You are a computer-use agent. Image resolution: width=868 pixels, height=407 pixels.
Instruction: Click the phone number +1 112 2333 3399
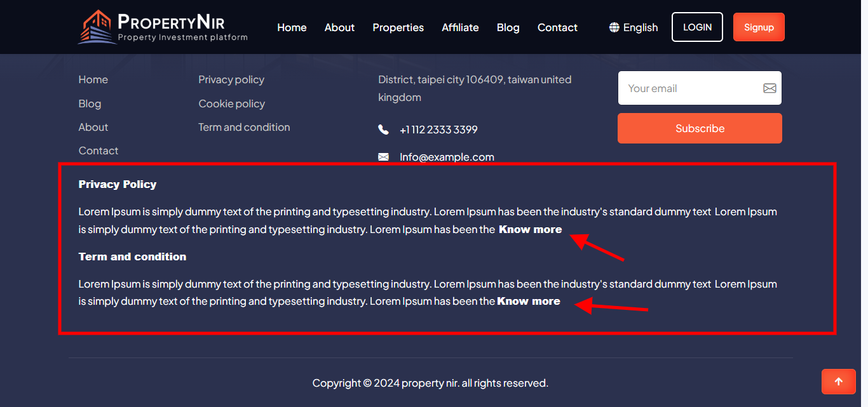point(438,130)
